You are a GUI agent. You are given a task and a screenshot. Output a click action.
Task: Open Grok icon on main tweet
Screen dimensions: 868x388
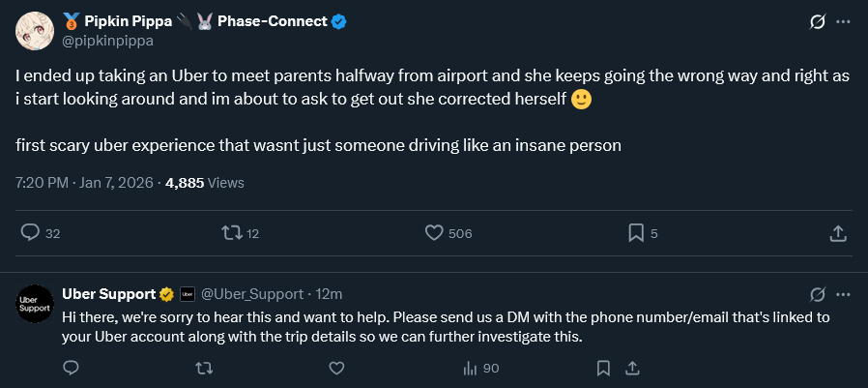pos(817,21)
